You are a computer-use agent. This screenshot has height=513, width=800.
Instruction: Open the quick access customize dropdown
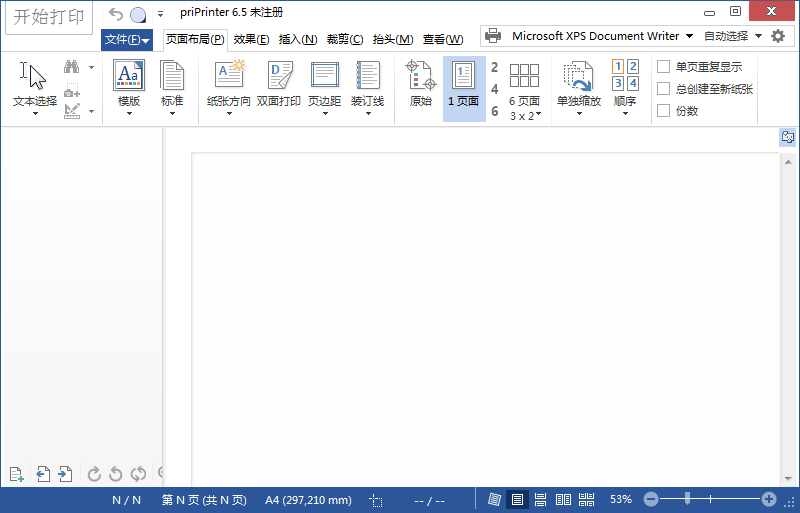160,14
